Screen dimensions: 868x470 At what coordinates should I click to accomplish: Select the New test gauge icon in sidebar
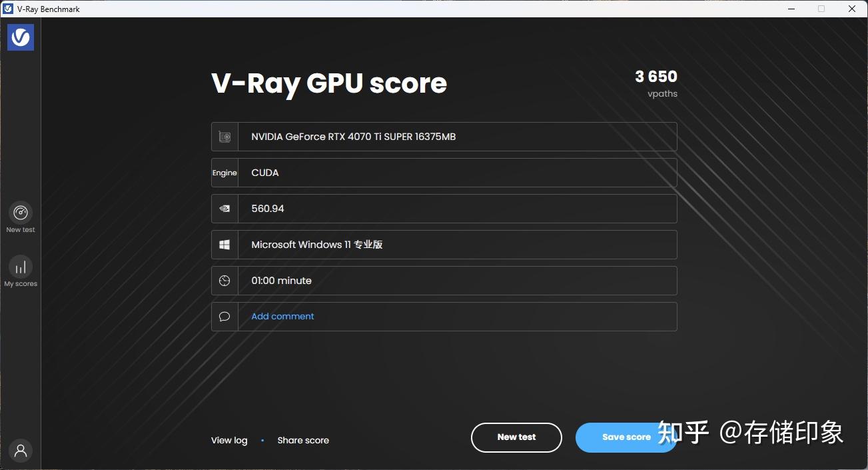20,211
